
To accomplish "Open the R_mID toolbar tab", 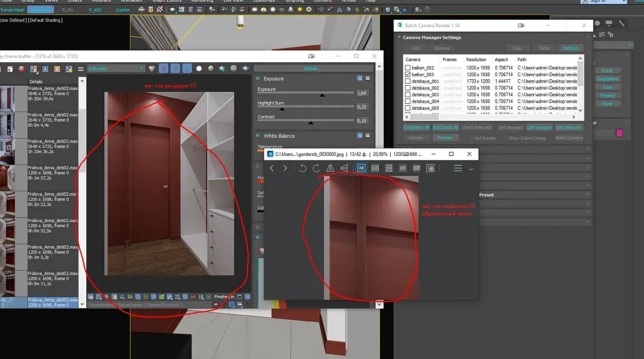I will point(96,10).
